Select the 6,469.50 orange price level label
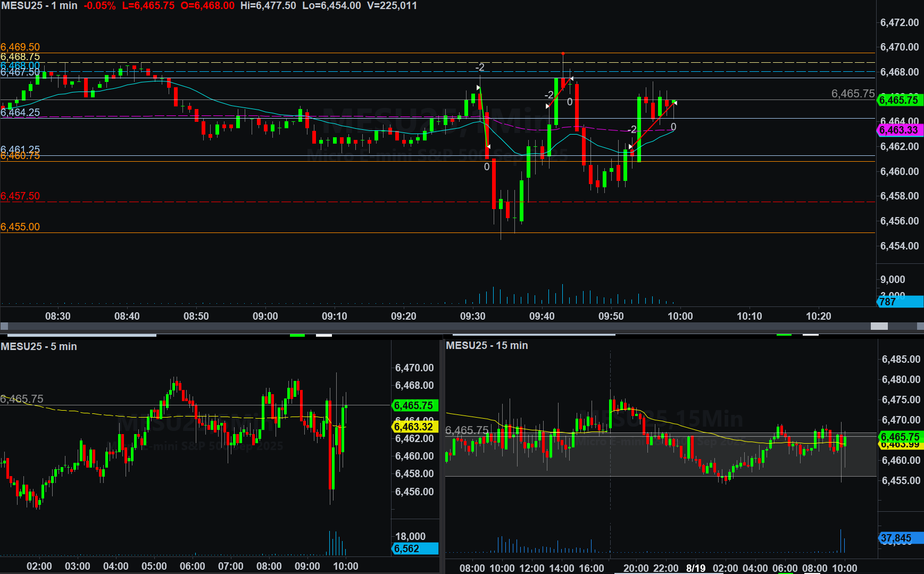This screenshot has height=574, width=924. (20, 47)
